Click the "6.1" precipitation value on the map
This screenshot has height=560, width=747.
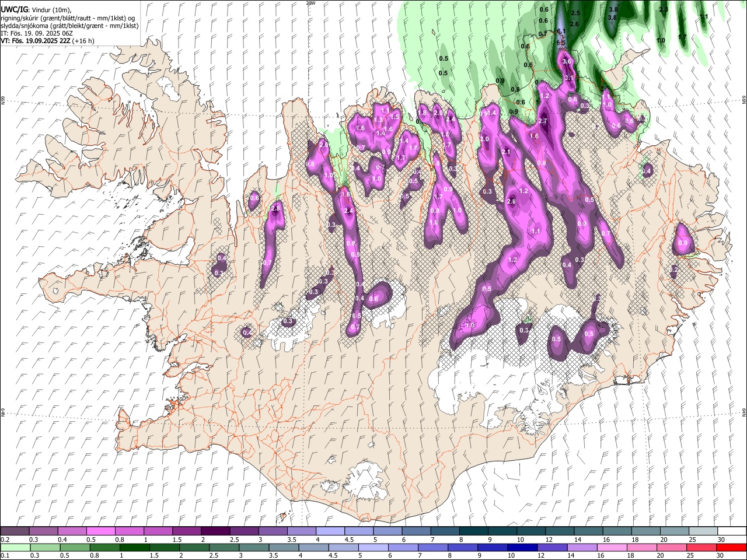pos(562,30)
